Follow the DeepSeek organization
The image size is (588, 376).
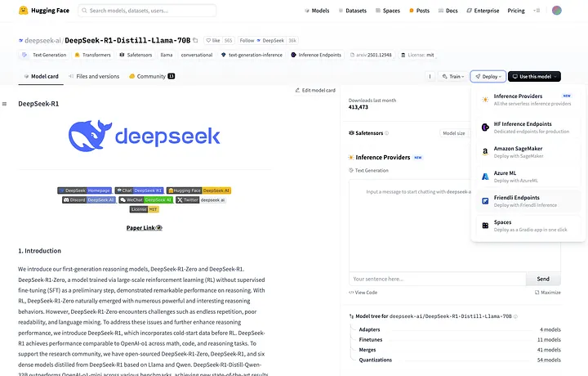pyautogui.click(x=262, y=41)
